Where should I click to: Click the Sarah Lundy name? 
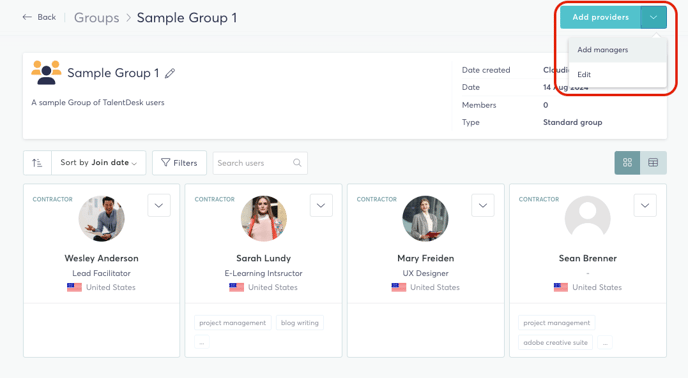pos(264,258)
